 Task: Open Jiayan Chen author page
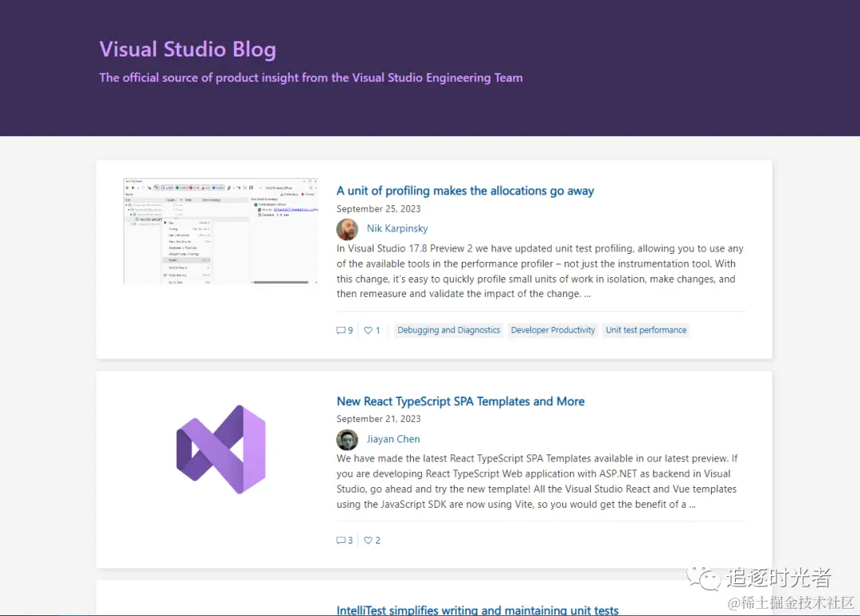(x=393, y=439)
